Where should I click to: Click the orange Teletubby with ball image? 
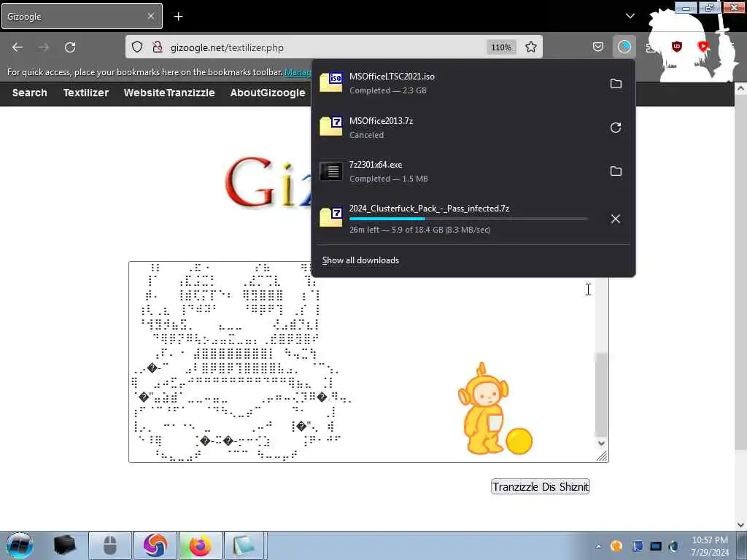coord(495,408)
